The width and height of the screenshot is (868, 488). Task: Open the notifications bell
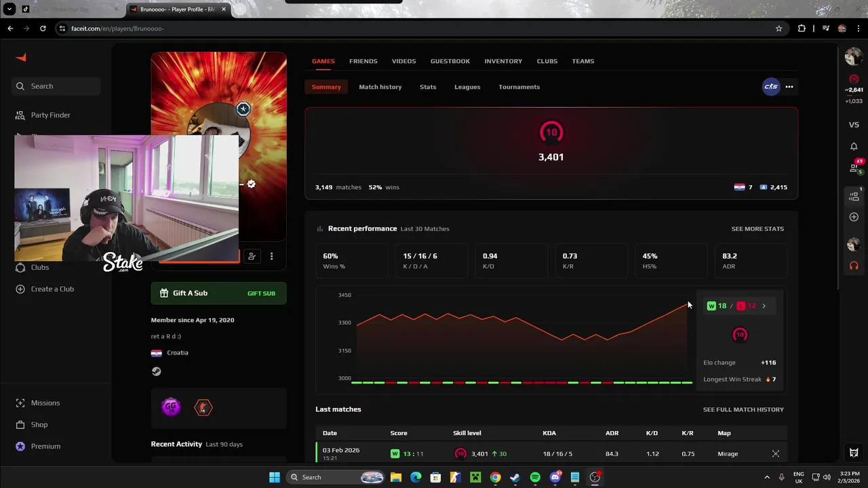coord(854,146)
